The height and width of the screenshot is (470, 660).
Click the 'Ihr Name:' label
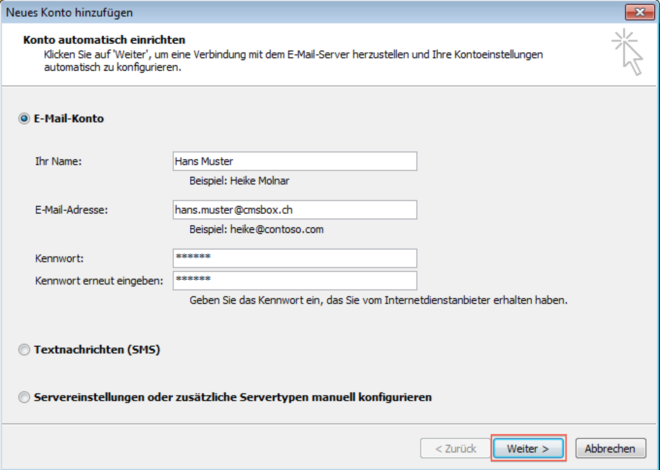coord(58,162)
